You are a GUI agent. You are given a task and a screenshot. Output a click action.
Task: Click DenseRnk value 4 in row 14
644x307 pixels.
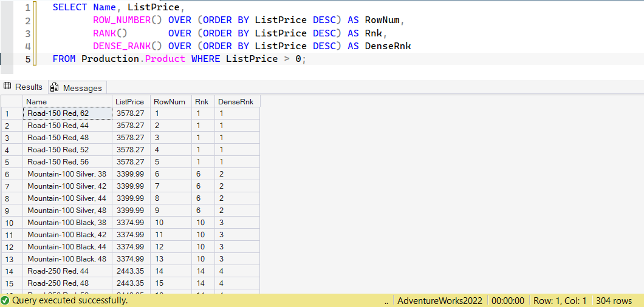click(x=237, y=271)
